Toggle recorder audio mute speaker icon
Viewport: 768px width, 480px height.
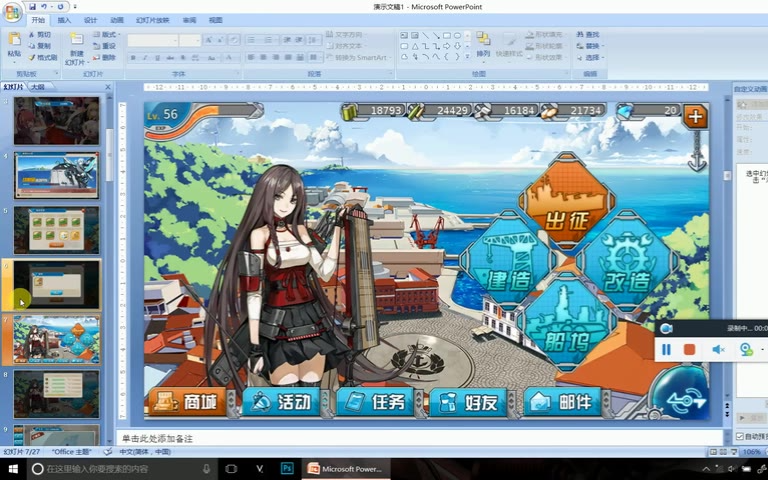718,349
